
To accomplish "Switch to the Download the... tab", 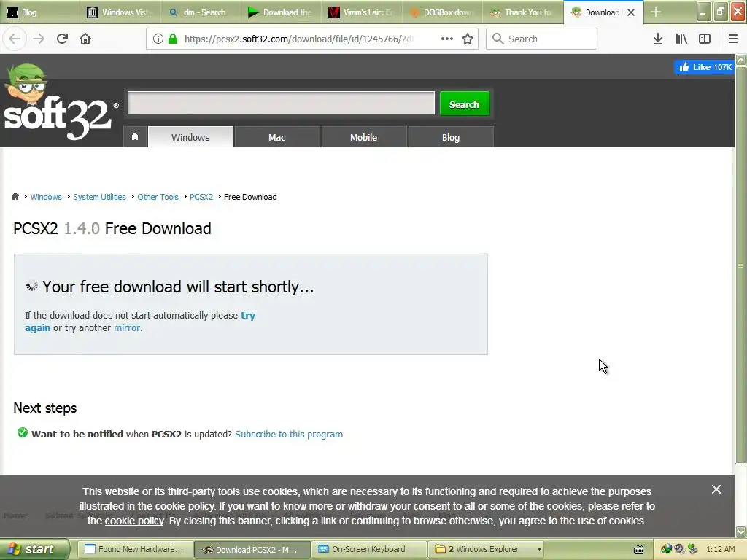I will [282, 12].
